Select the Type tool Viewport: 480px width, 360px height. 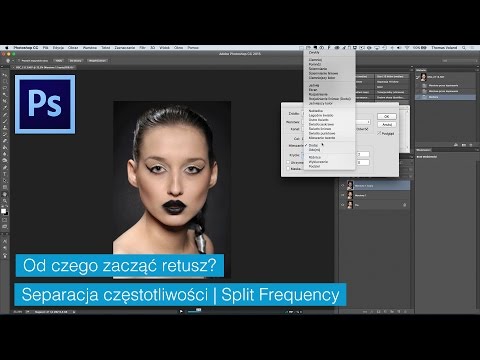coord(5,174)
